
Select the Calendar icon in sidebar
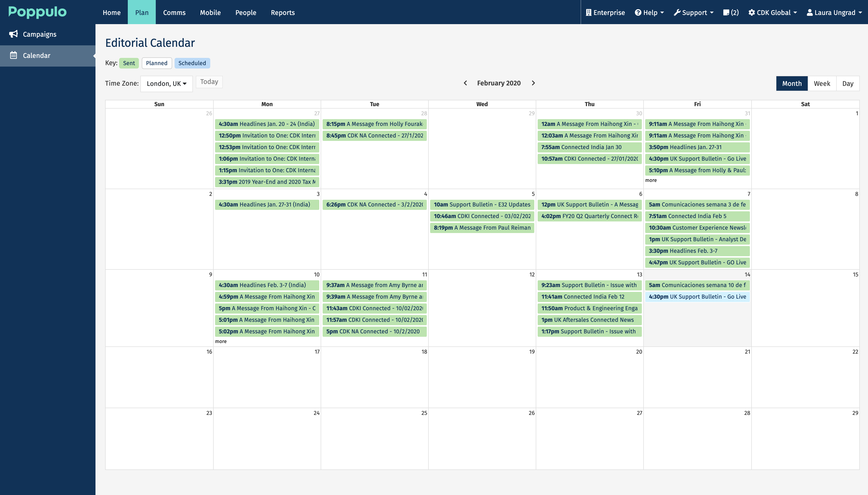click(x=13, y=55)
